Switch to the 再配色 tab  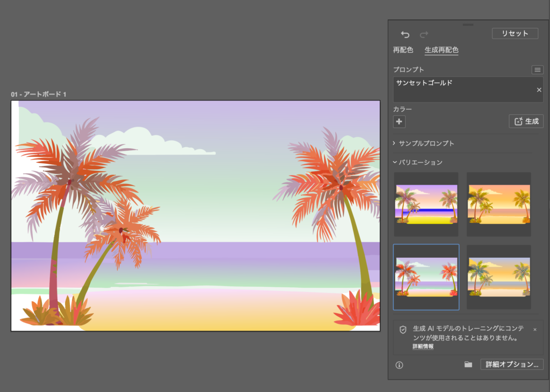(403, 50)
